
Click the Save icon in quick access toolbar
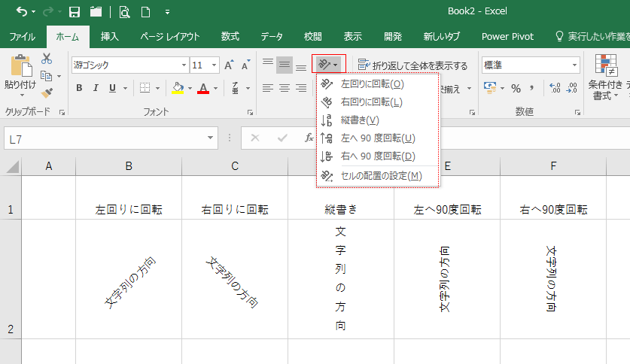click(74, 12)
